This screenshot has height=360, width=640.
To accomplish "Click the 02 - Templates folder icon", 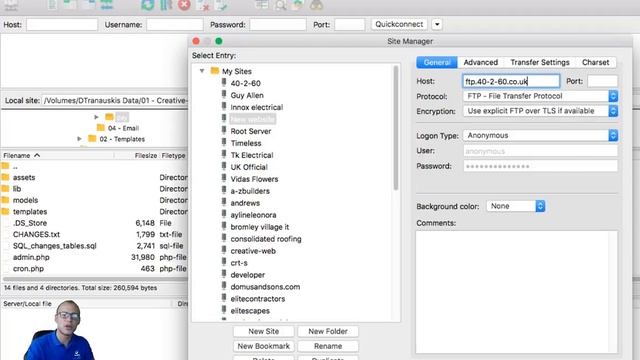I will tap(92, 139).
